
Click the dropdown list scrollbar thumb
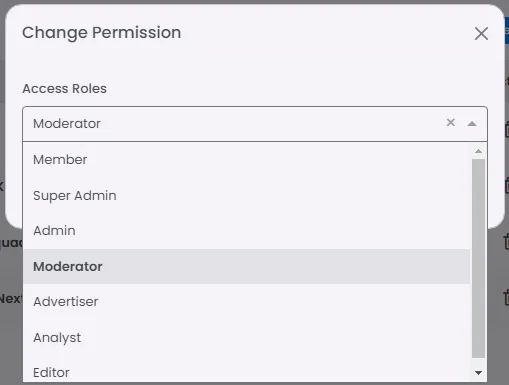[478, 258]
